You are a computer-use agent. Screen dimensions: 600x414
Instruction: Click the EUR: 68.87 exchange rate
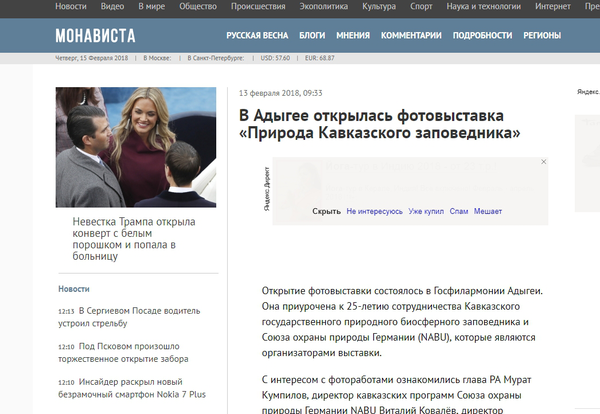[x=320, y=58]
